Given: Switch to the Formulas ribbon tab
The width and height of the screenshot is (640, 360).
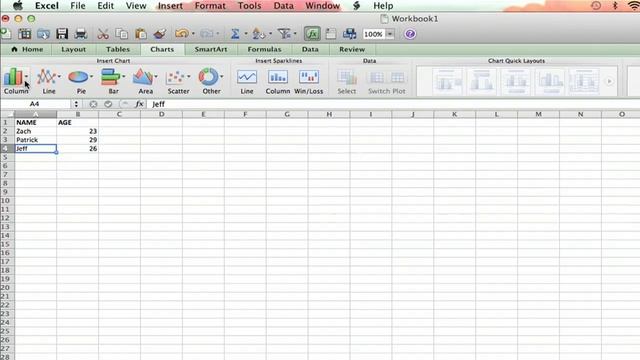Looking at the screenshot, I should coord(264,49).
